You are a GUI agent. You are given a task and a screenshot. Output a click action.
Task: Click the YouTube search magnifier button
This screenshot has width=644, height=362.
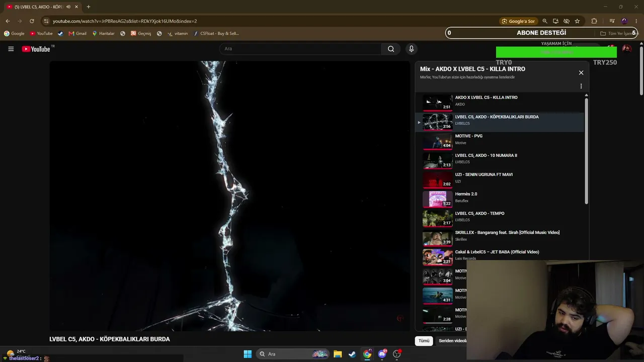click(x=391, y=49)
